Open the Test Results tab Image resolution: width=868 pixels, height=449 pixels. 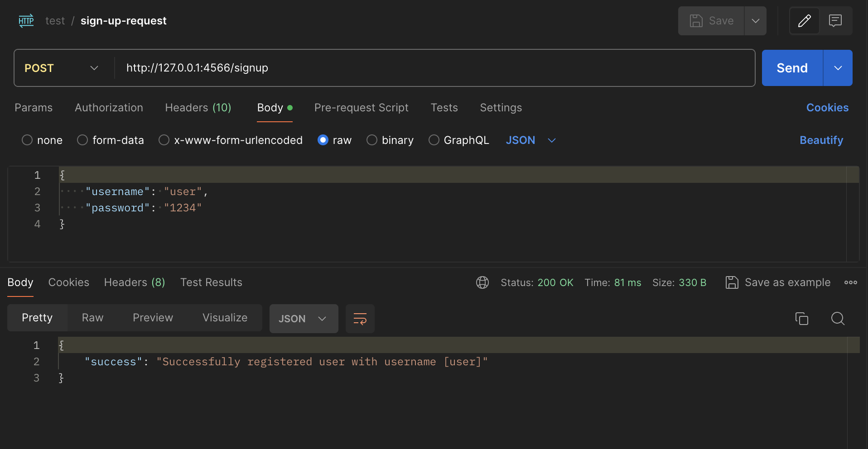[211, 282]
